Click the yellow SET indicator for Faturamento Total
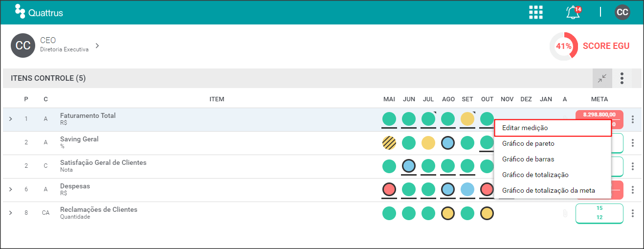Image resolution: width=644 pixels, height=249 pixels. coord(467,119)
